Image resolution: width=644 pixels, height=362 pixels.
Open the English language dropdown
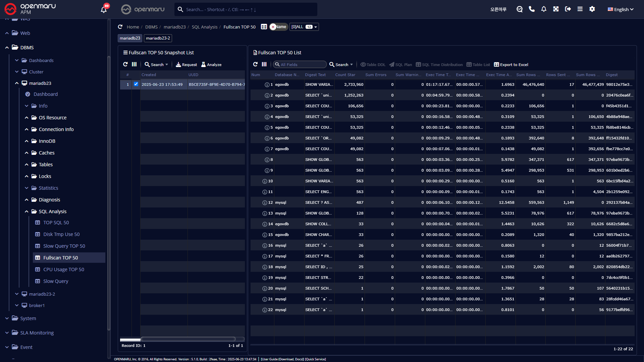(621, 9)
